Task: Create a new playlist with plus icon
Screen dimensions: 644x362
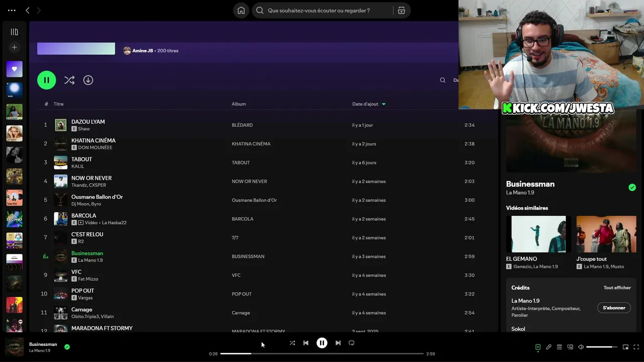Action: (x=14, y=47)
